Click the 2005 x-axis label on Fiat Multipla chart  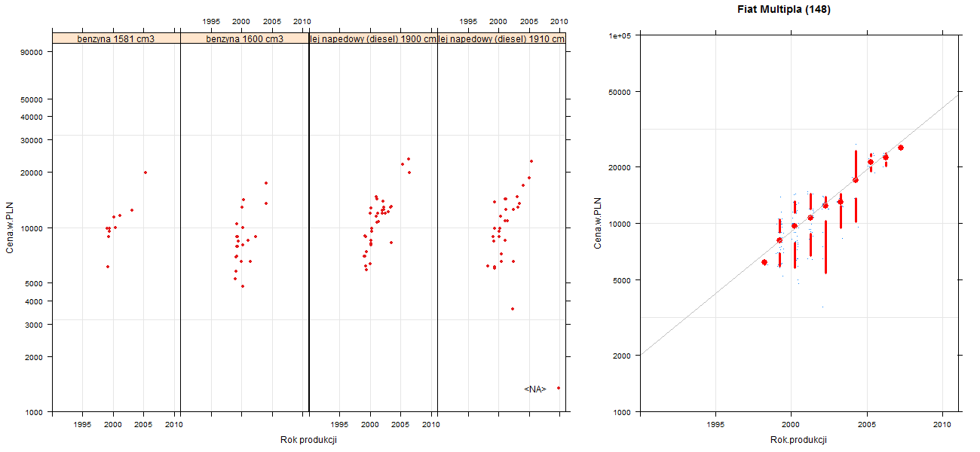[867, 425]
